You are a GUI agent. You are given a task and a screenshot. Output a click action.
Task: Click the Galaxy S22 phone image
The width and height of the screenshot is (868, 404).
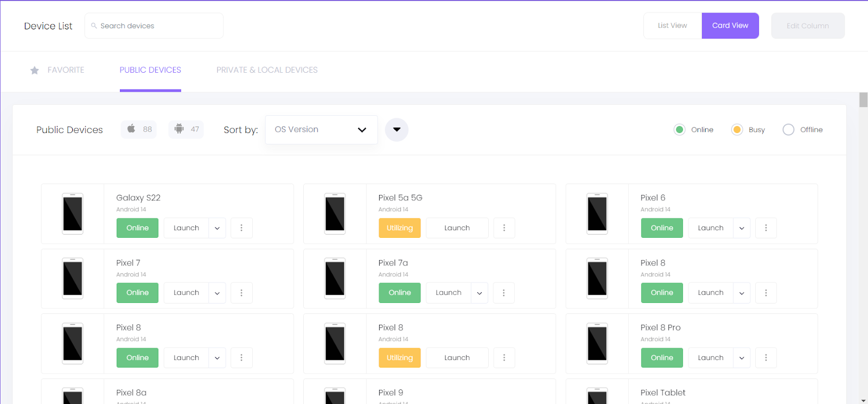[x=73, y=213]
